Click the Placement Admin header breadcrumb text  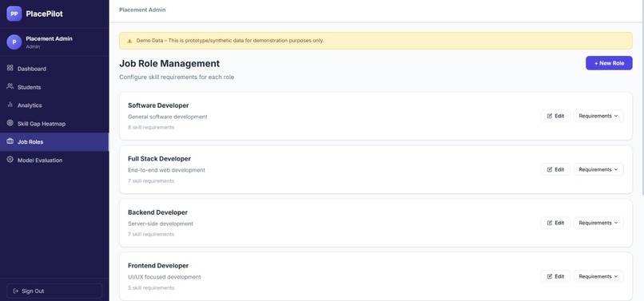[142, 10]
